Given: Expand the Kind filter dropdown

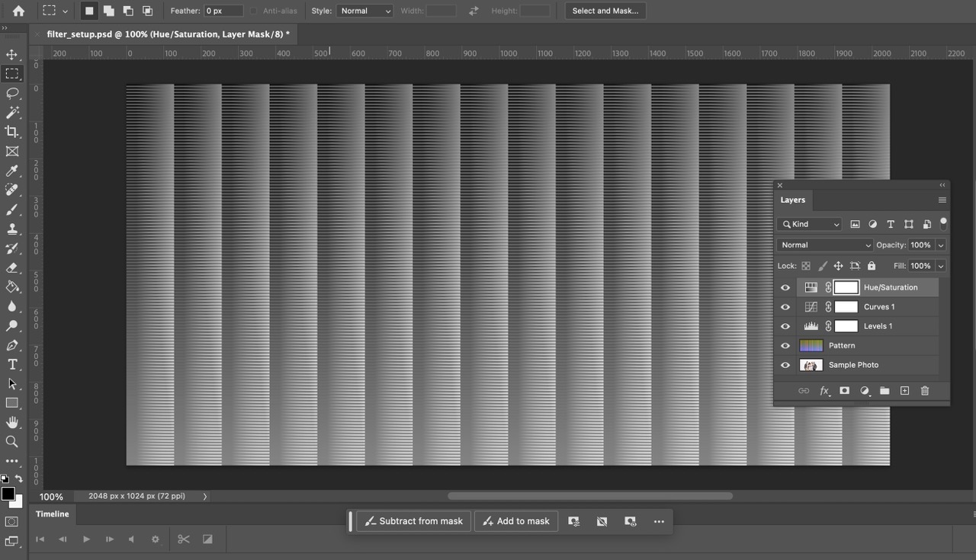Looking at the screenshot, I should (x=809, y=224).
